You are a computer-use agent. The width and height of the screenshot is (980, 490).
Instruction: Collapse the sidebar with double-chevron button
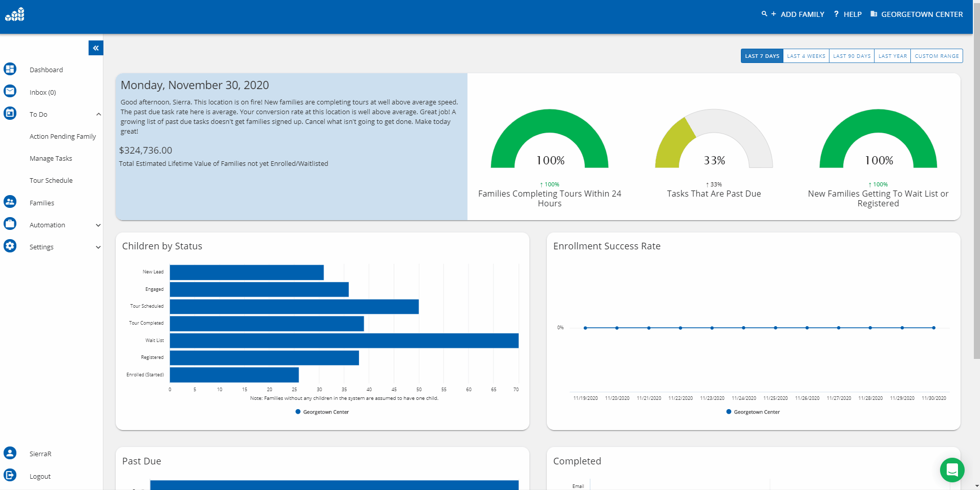pos(96,48)
